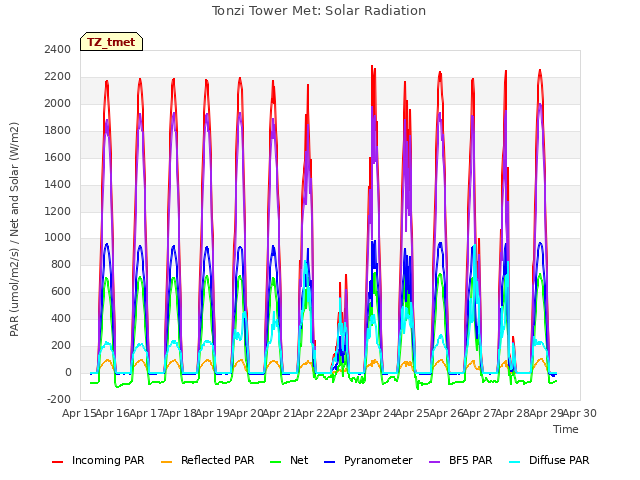Image resolution: width=640 pixels, height=480 pixels.
Task: Select the Reflected PAR legend entry
Action: point(208,460)
